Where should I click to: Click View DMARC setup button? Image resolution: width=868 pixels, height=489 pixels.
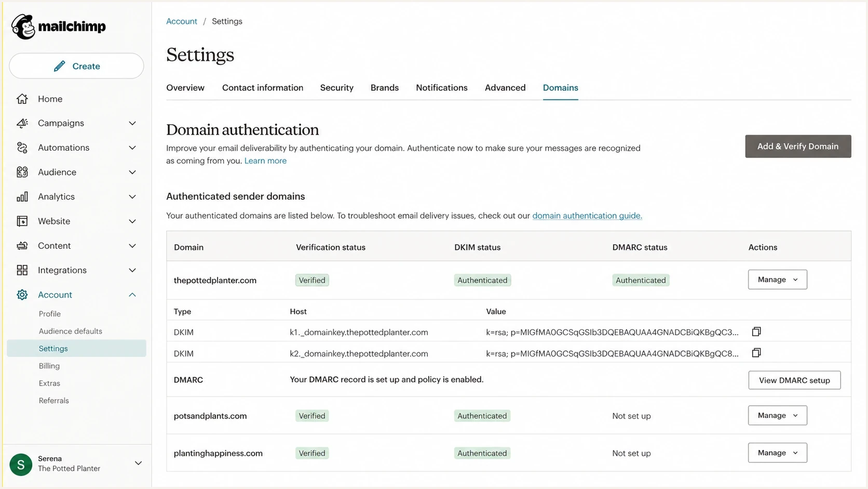(x=794, y=380)
